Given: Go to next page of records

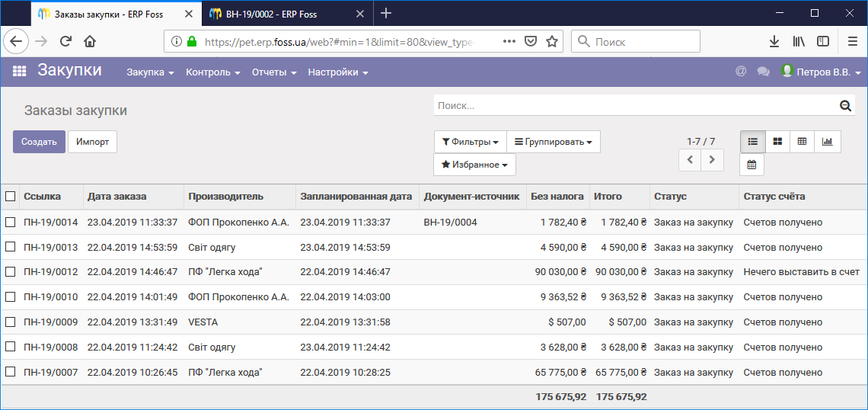Looking at the screenshot, I should click(x=713, y=160).
